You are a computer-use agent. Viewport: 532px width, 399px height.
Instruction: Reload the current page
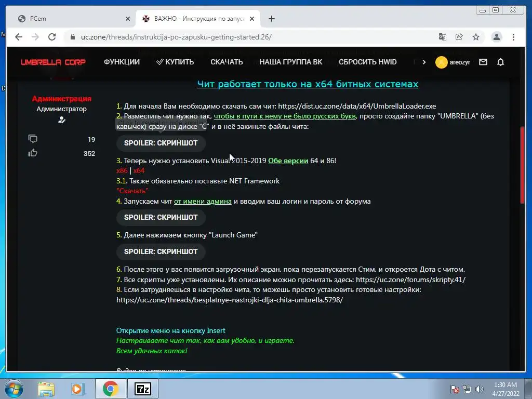point(52,37)
